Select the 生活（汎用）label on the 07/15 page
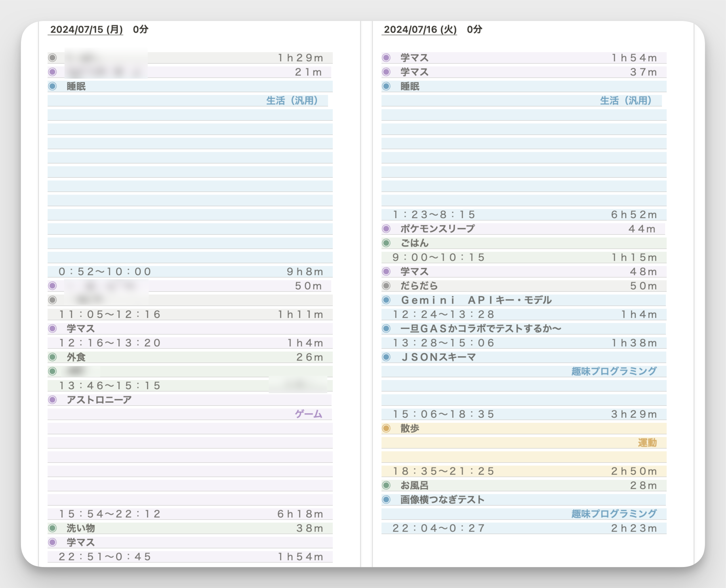This screenshot has width=726, height=588. click(x=292, y=101)
